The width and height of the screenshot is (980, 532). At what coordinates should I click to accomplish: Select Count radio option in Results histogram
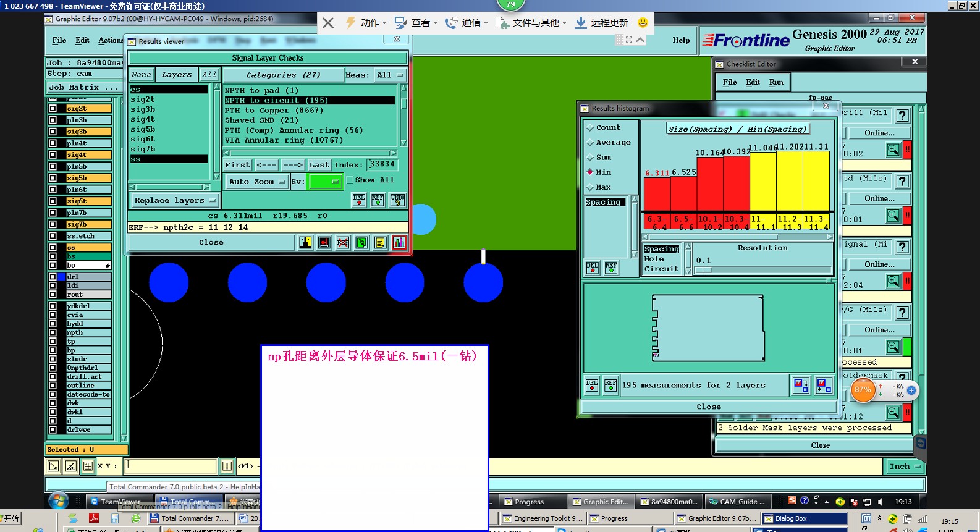tap(590, 127)
